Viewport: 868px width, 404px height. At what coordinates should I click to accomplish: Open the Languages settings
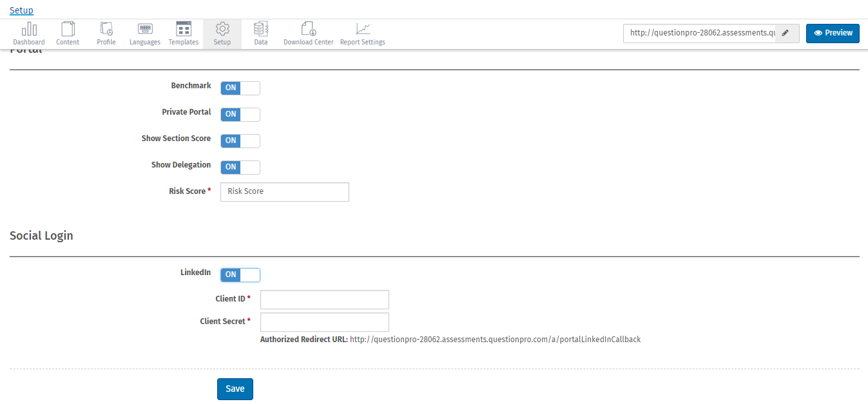coord(144,34)
